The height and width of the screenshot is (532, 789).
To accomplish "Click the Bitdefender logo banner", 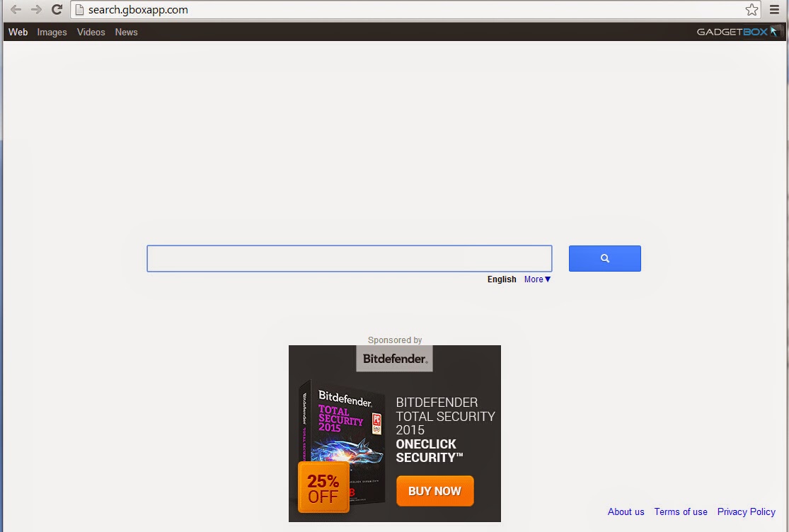I will click(395, 359).
